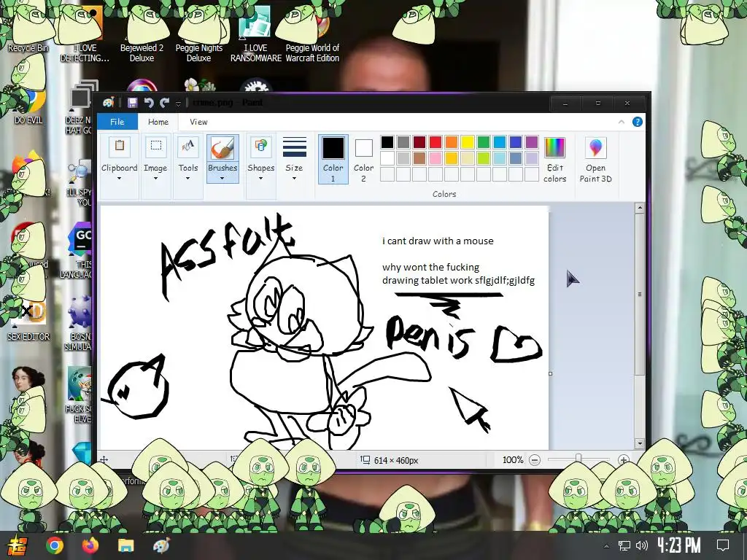Select Color 2 background box
This screenshot has width=747, height=560.
[363, 159]
